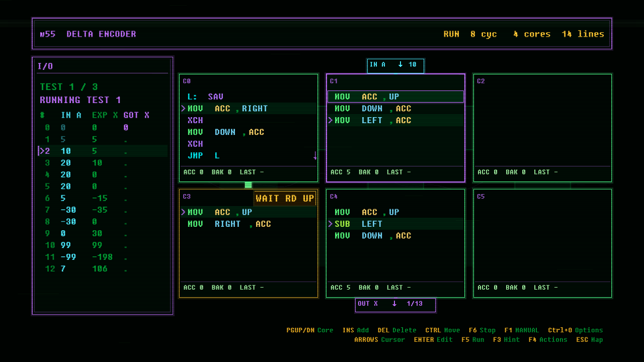Click the ACC 5 register in core C1
This screenshot has width=644, height=362.
tap(341, 172)
